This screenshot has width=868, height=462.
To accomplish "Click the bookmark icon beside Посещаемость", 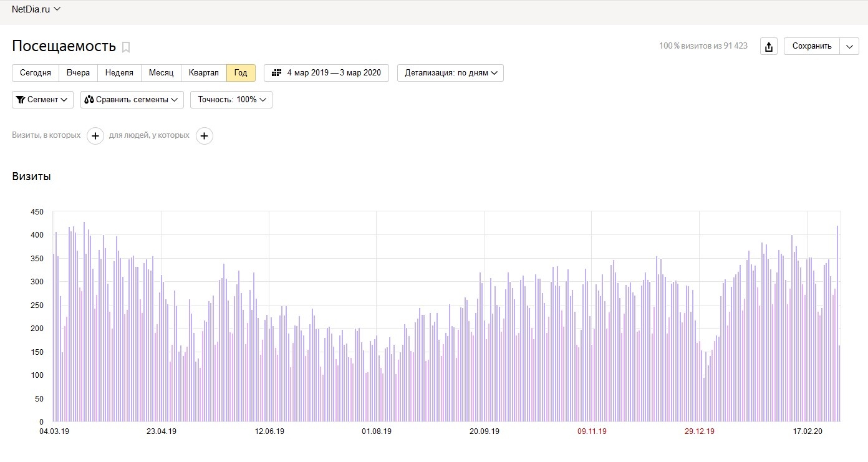I will [x=126, y=47].
